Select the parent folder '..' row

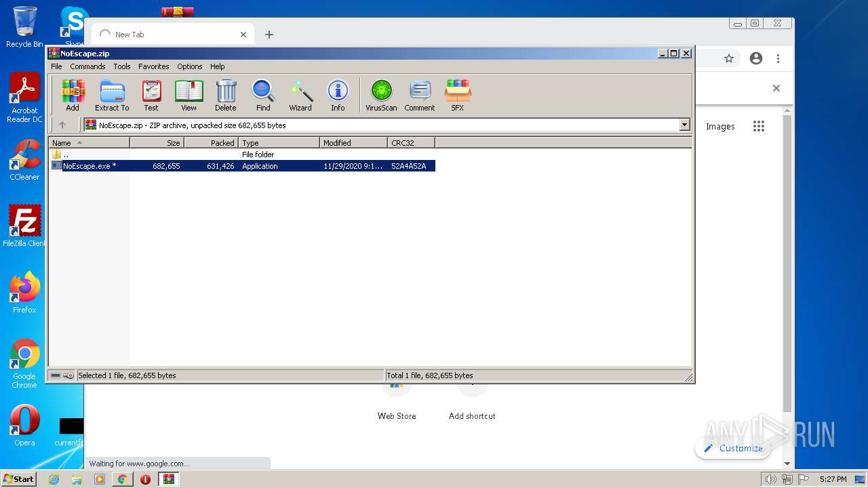tap(243, 155)
